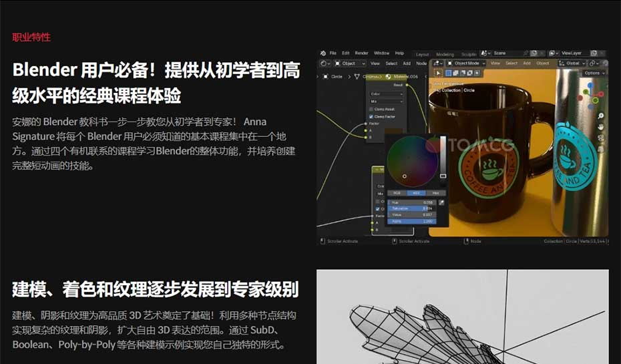Click the Value slider field in color picker

coord(412,214)
